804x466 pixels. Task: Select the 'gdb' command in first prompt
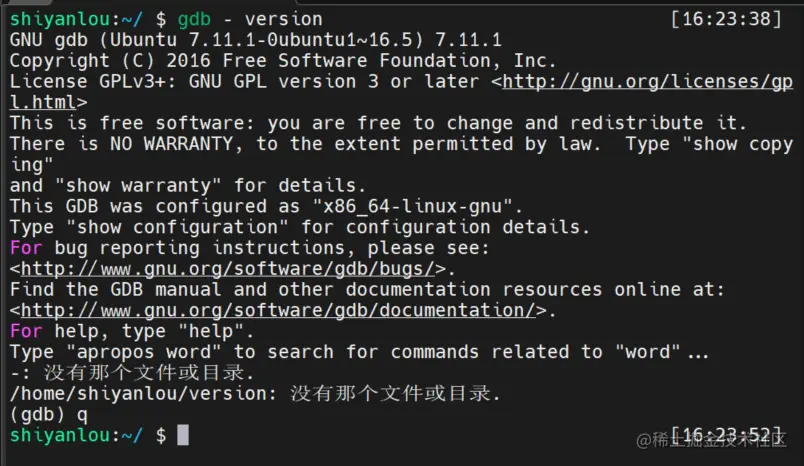click(x=194, y=19)
